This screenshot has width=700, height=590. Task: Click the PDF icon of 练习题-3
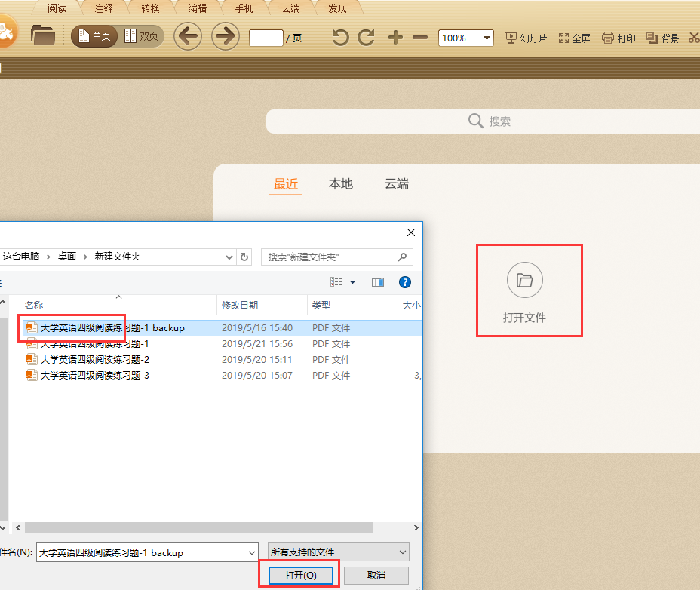[31, 375]
